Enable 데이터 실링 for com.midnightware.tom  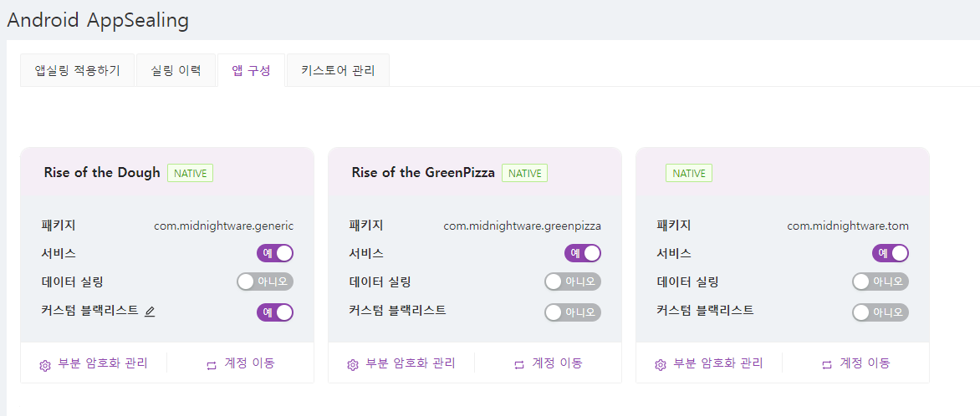(x=880, y=282)
